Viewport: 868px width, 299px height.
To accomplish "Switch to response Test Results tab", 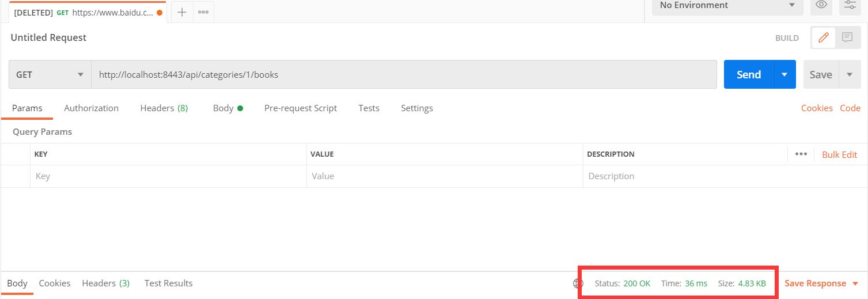I will coord(168,283).
